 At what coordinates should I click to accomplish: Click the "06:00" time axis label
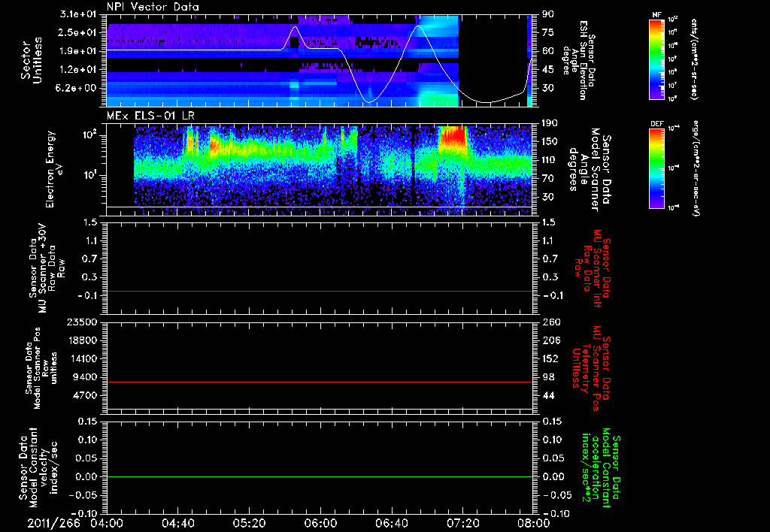pyautogui.click(x=320, y=523)
